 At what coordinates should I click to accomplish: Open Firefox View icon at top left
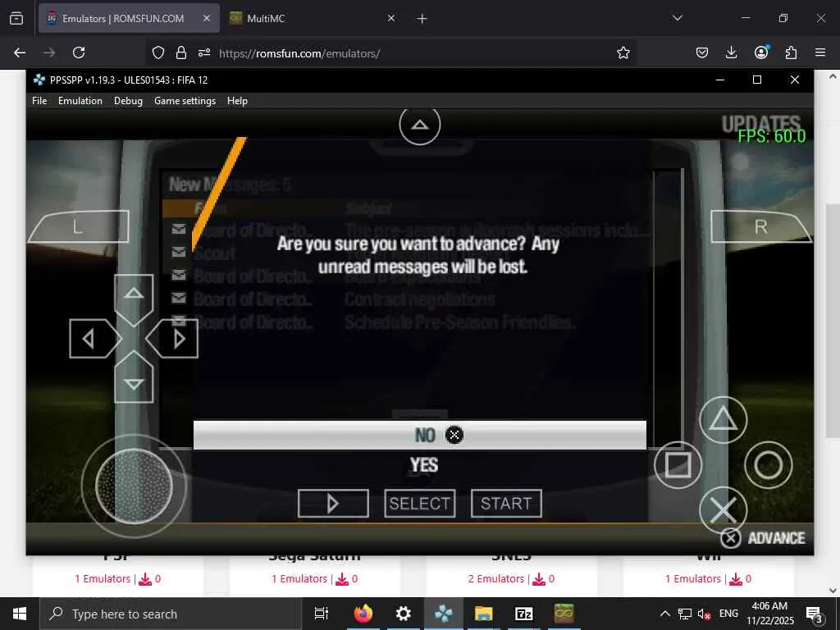16,19
